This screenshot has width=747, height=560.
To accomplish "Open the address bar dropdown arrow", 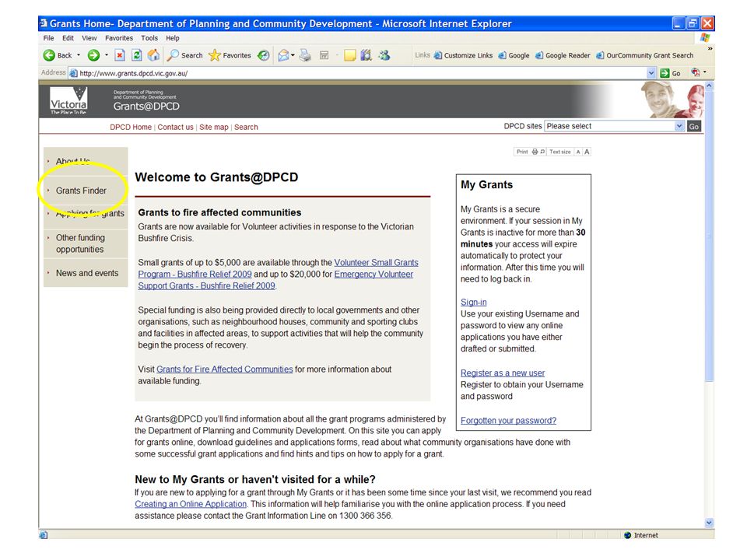I will pos(651,73).
